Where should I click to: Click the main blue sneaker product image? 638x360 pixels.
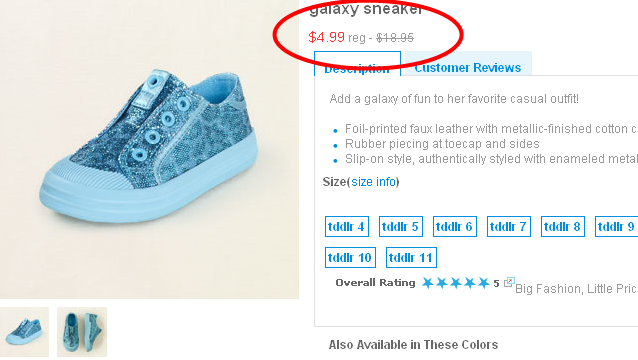click(x=149, y=149)
